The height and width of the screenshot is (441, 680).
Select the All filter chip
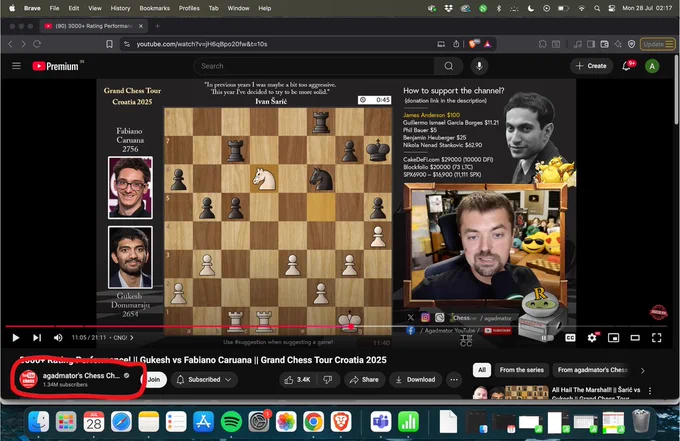[x=482, y=370]
